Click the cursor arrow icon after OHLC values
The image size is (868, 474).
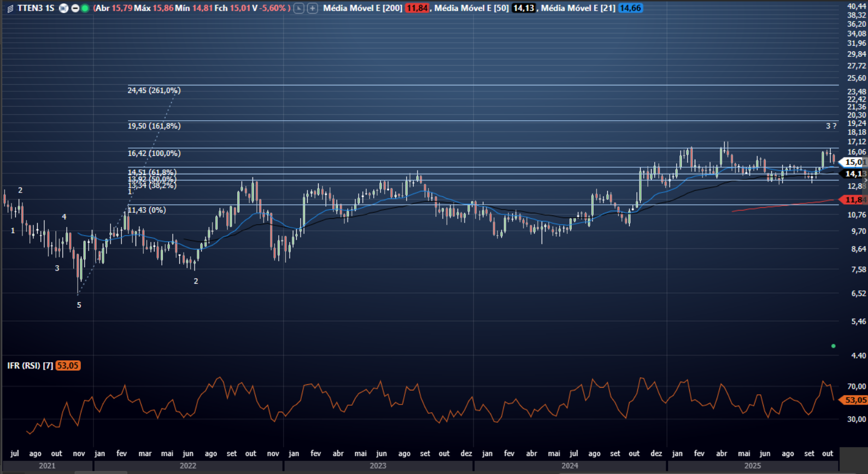(298, 8)
